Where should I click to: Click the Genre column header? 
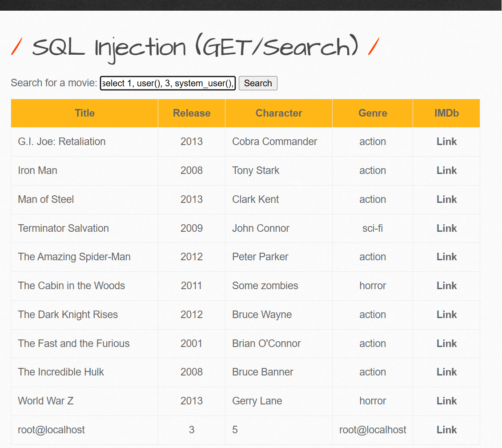coord(373,113)
